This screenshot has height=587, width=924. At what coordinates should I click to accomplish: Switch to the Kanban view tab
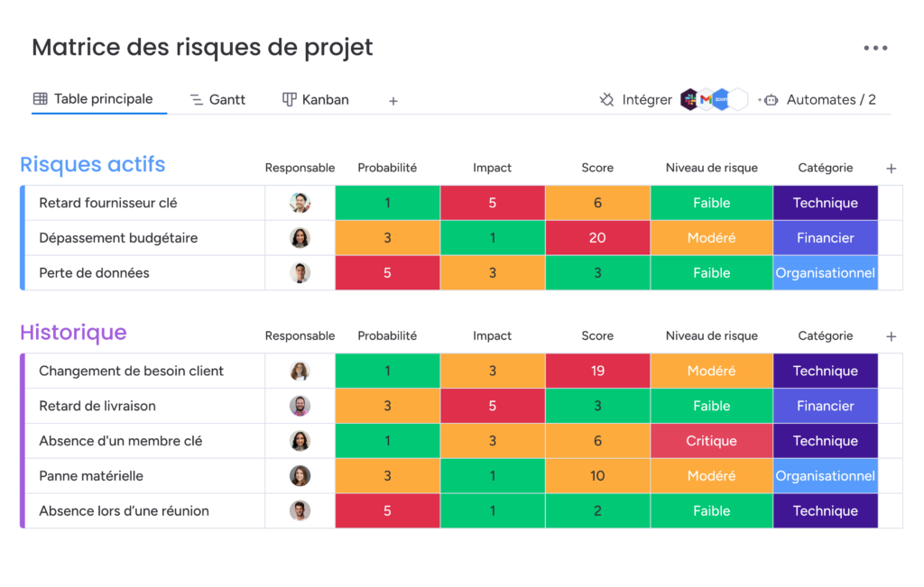pyautogui.click(x=316, y=99)
